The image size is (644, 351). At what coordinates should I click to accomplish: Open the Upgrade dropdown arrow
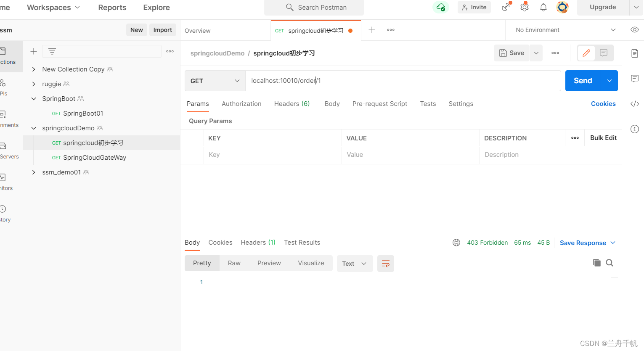636,7
